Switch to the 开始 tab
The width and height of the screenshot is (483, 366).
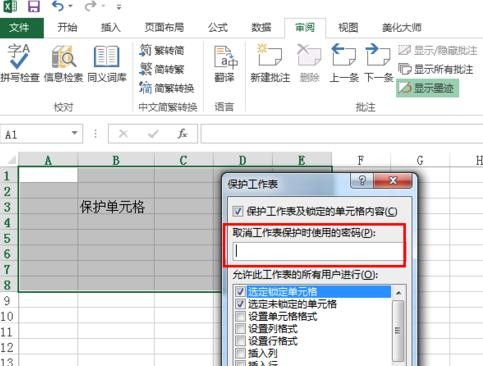[x=67, y=27]
